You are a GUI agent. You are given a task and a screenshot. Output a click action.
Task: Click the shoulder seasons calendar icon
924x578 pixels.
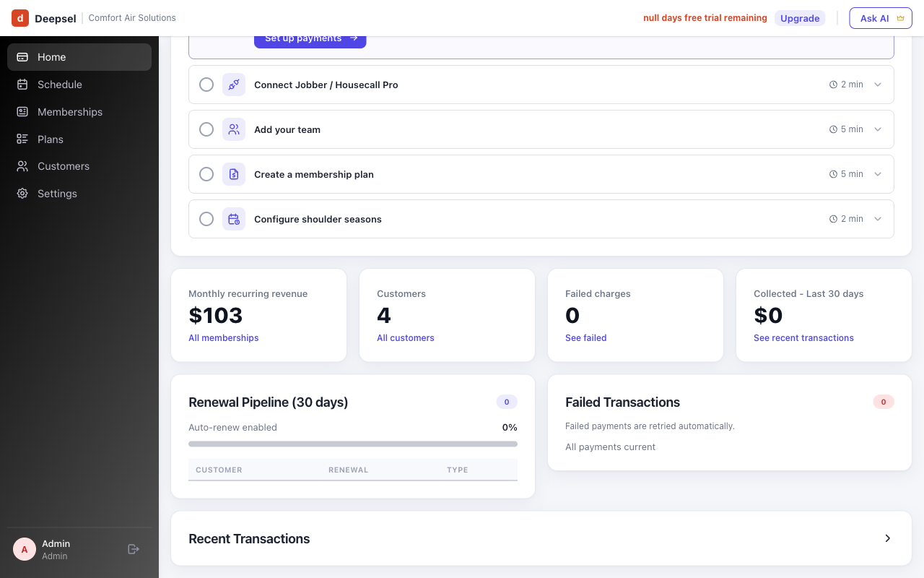click(x=234, y=219)
